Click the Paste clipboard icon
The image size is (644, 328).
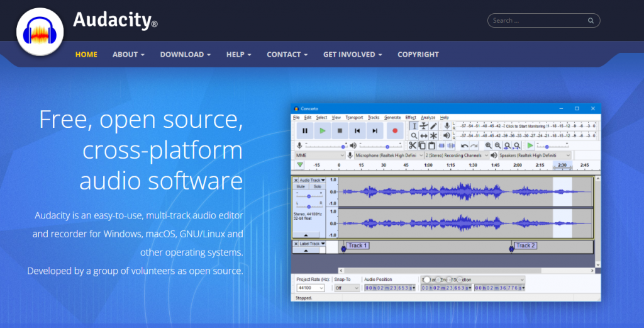[x=431, y=145]
